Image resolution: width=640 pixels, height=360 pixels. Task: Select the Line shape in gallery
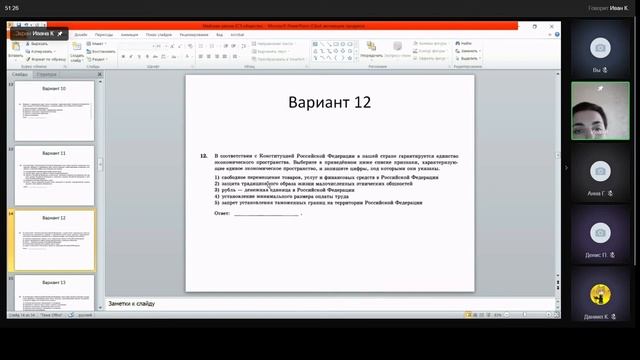point(322,44)
